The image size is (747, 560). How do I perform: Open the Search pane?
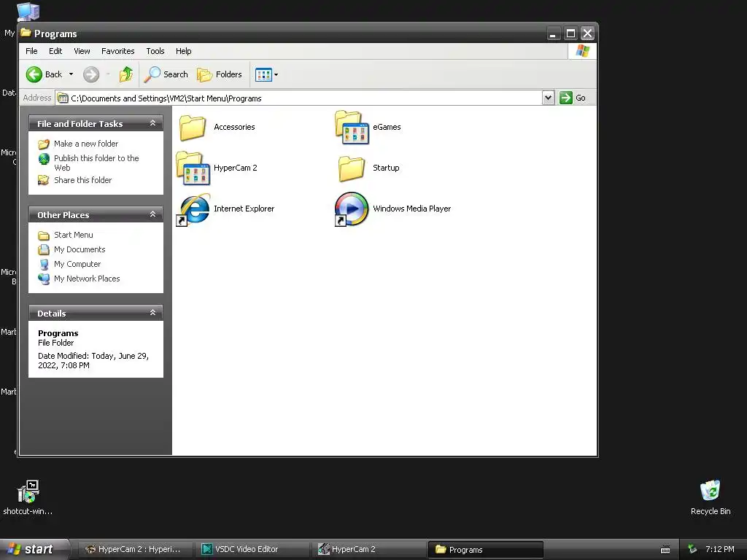pyautogui.click(x=166, y=74)
